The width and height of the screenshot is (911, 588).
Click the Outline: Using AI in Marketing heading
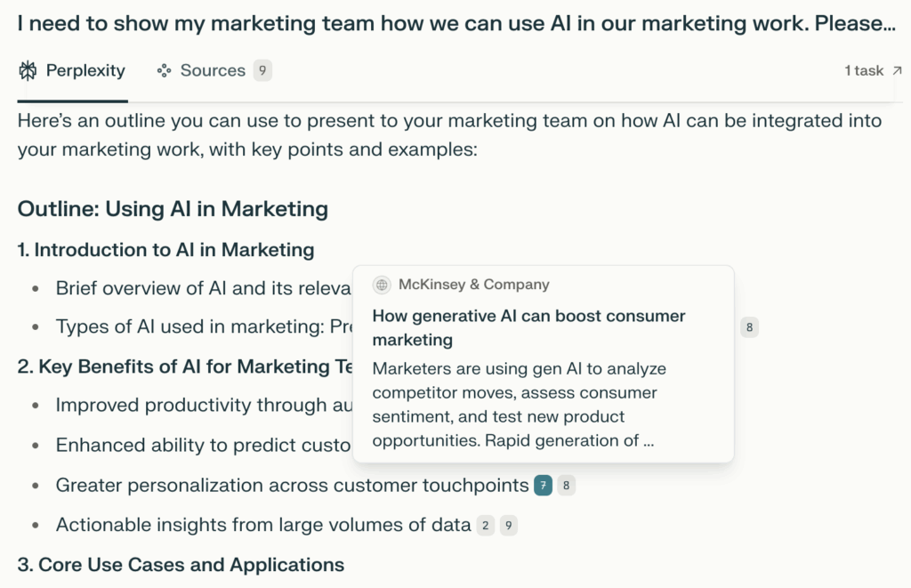(x=173, y=209)
